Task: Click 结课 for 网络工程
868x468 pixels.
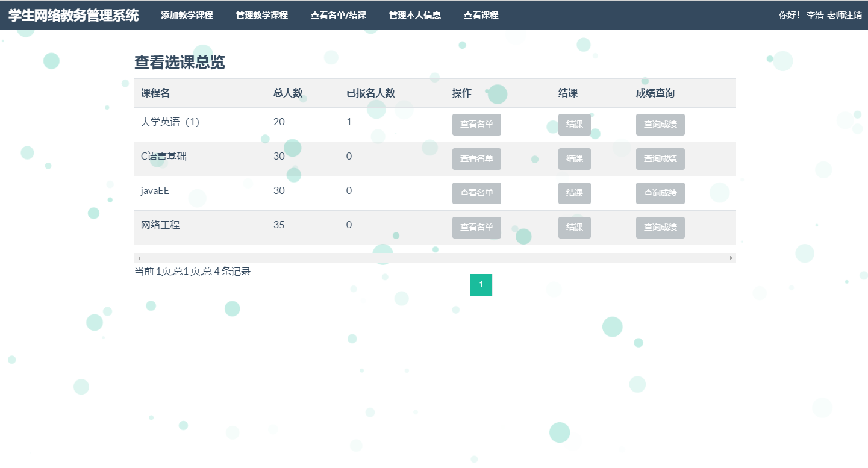Action: [x=574, y=227]
